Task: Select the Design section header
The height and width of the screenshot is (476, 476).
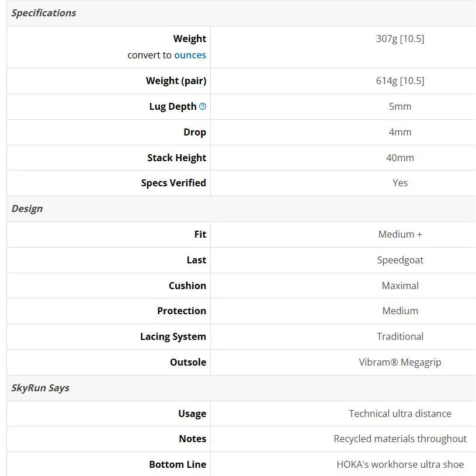Action: coord(27,209)
